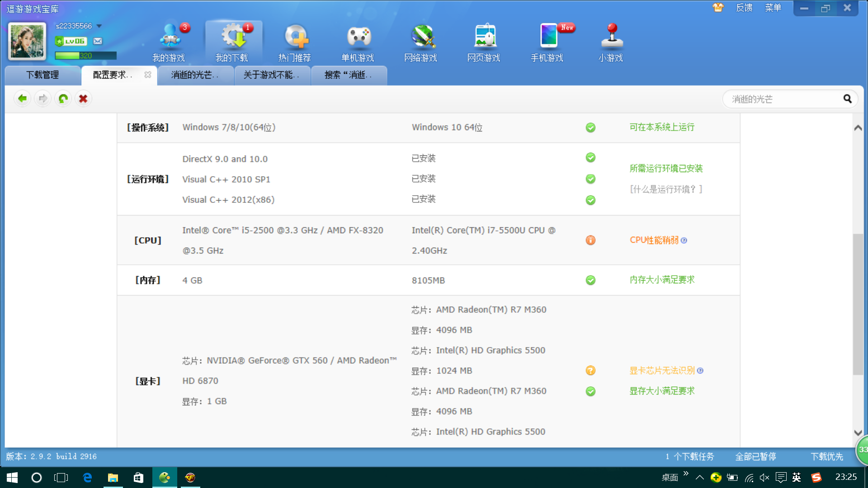868x488 pixels.
Task: Switch to 搜索“消逝 tab
Action: coord(349,75)
